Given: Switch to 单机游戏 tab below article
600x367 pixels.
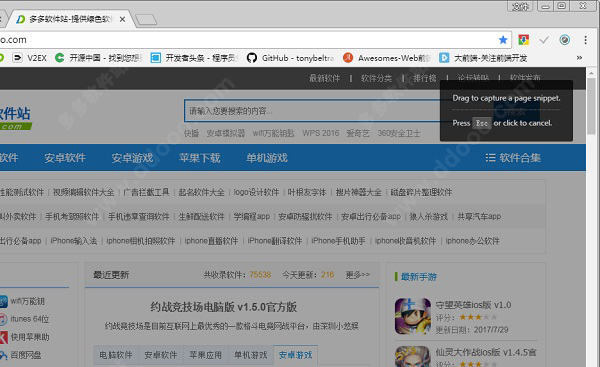Looking at the screenshot, I should pyautogui.click(x=251, y=355).
